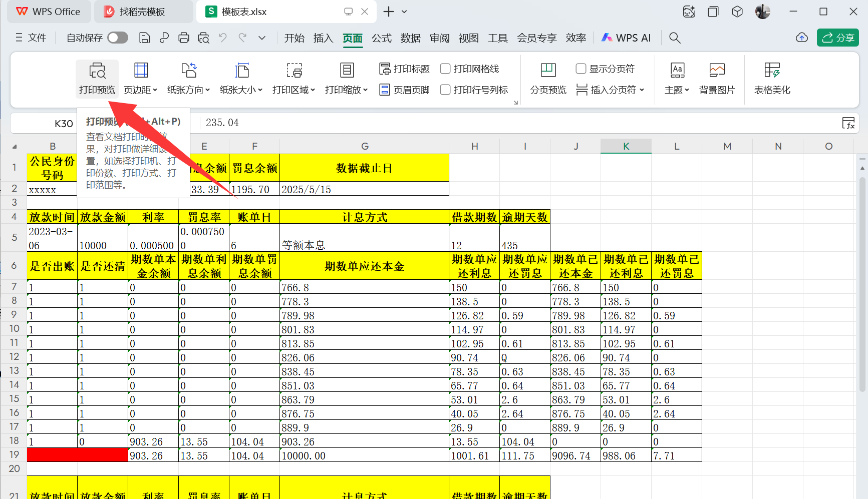Image resolution: width=868 pixels, height=499 pixels.
Task: Switch to the 找稻壳模板 tab
Action: [144, 12]
